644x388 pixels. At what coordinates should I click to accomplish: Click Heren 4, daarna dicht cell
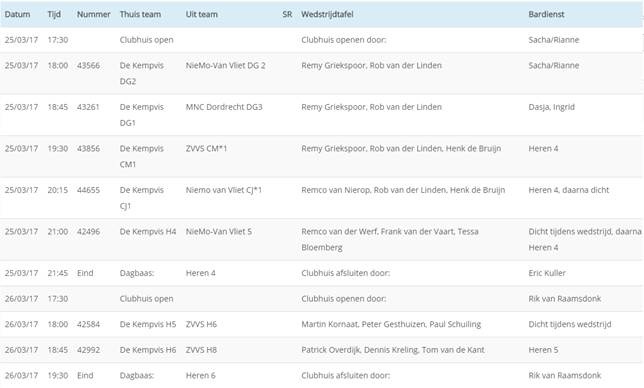click(568, 190)
